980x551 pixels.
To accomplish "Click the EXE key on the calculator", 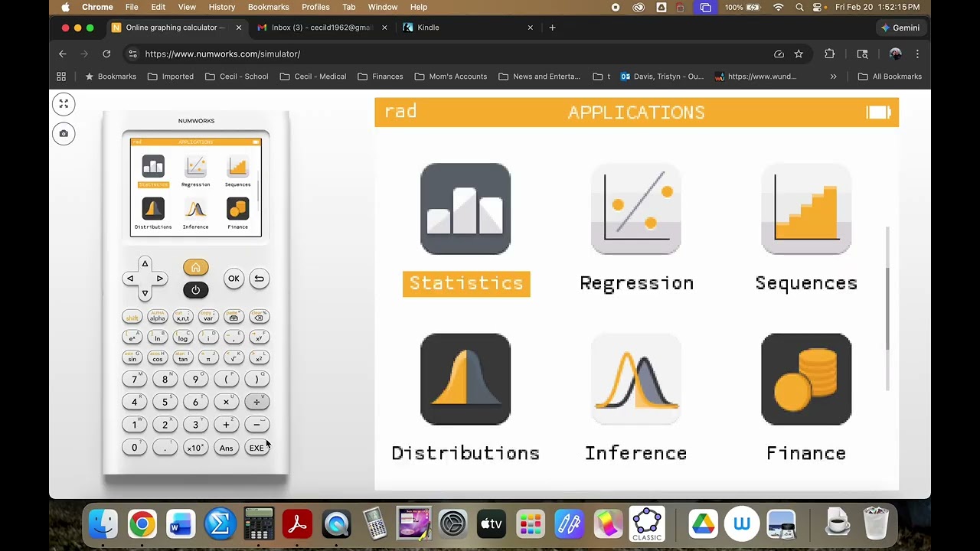I will coord(256,448).
